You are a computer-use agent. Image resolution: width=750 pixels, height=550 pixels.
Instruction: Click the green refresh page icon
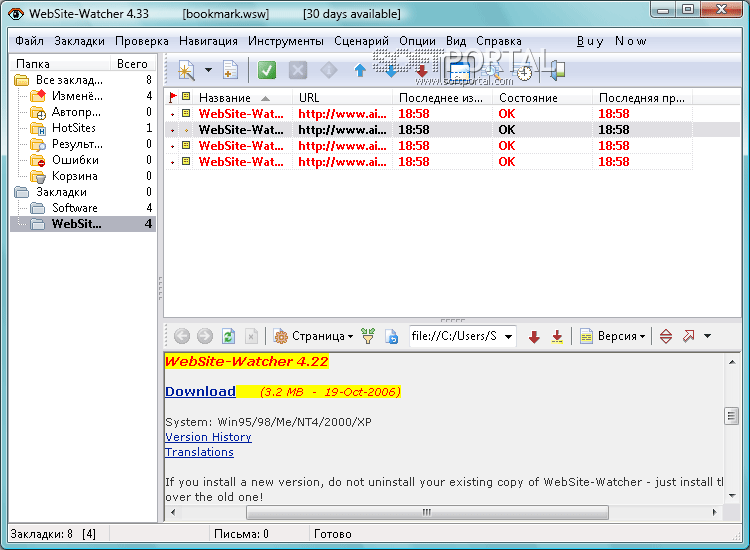[x=228, y=336]
